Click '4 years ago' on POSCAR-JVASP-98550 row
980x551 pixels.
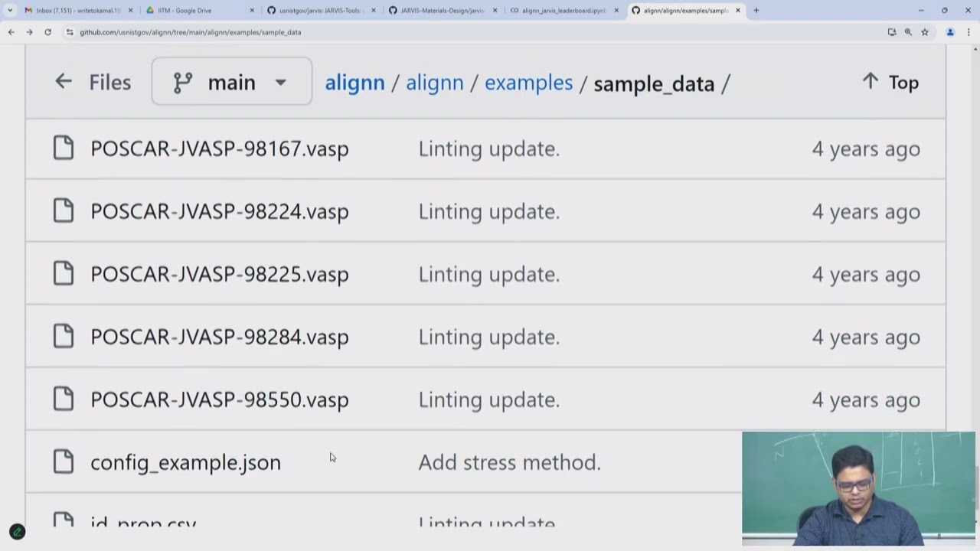(866, 399)
